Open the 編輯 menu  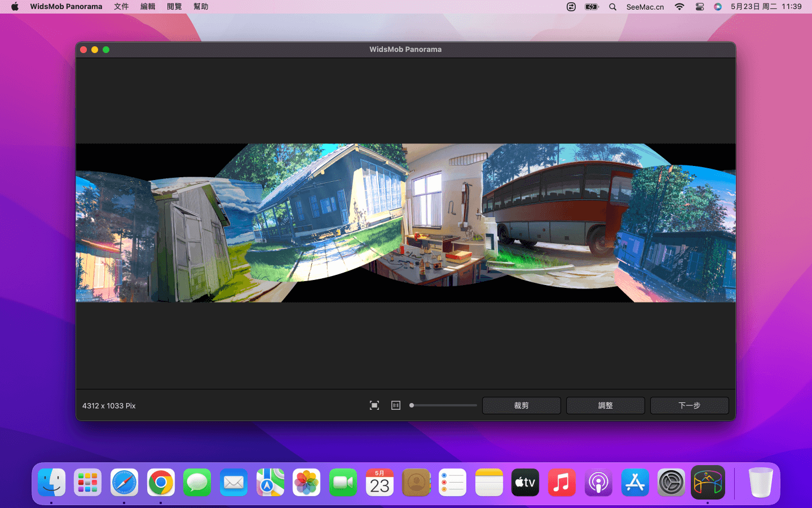[148, 7]
